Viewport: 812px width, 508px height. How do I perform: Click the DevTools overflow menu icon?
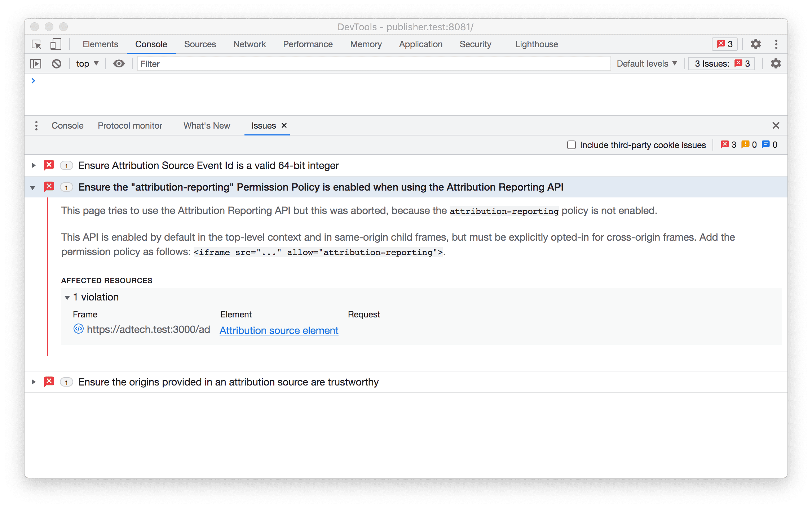click(776, 44)
